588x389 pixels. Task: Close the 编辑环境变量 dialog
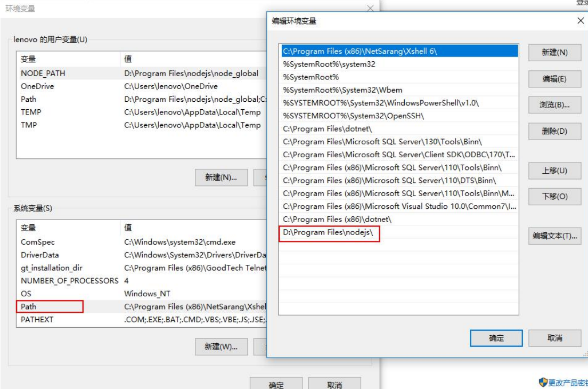click(x=580, y=21)
